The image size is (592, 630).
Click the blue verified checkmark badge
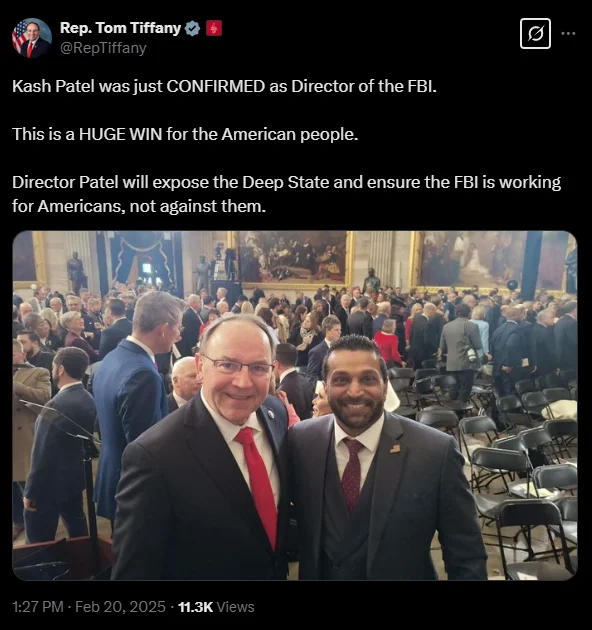pos(193,29)
